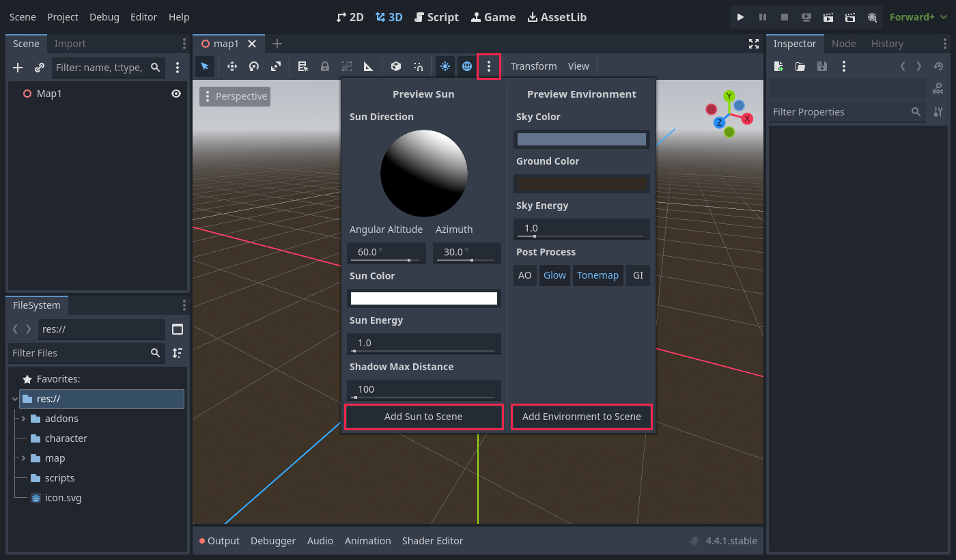The width and height of the screenshot is (956, 560).
Task: Toggle the GI post process option
Action: pos(638,275)
